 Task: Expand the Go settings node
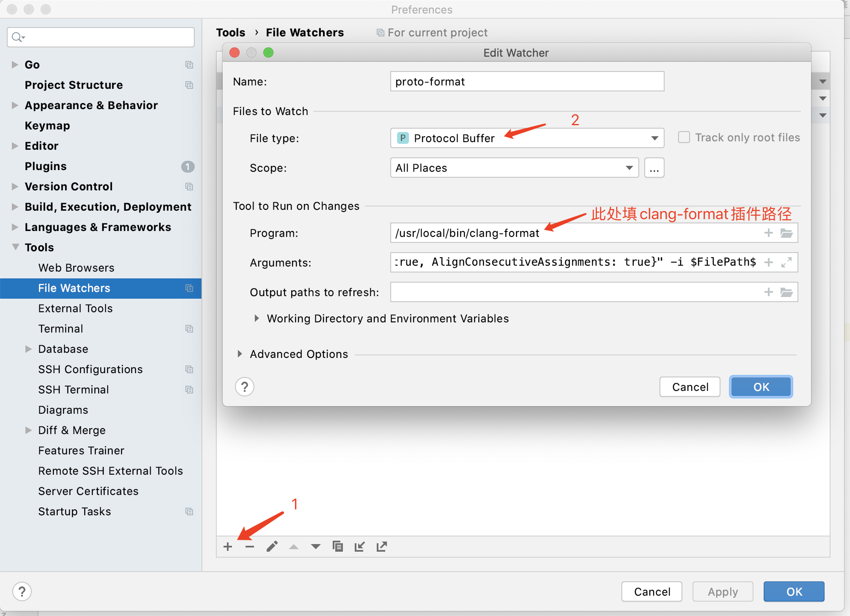pos(15,65)
